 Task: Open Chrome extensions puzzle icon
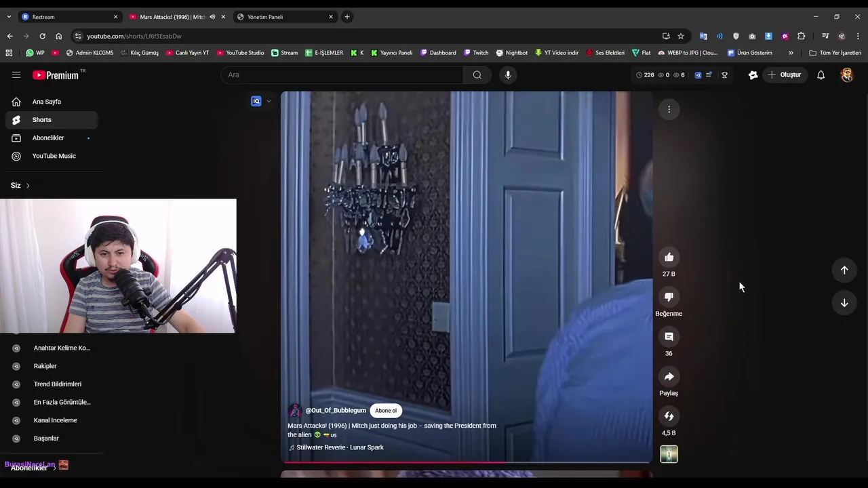(801, 36)
